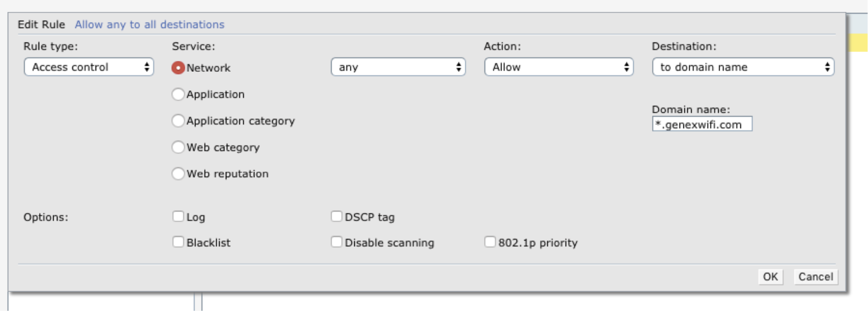This screenshot has height=312, width=868.
Task: Pick the Web category option
Action: pos(178,147)
